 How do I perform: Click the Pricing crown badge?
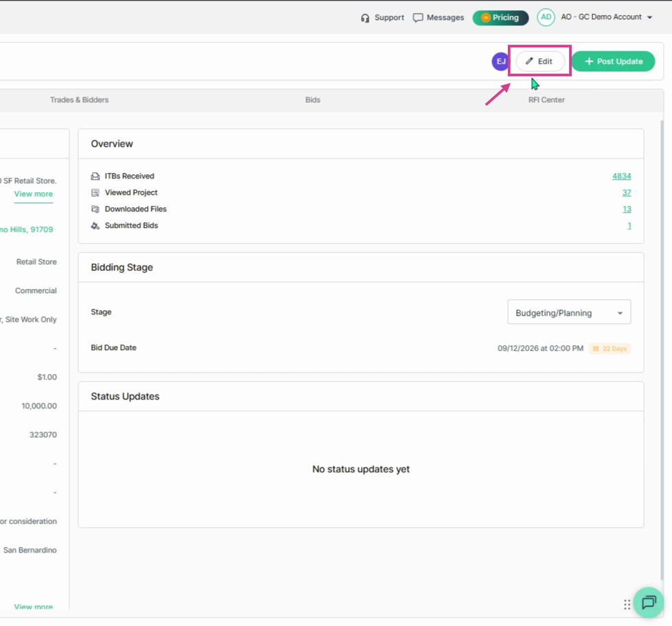pyautogui.click(x=500, y=18)
